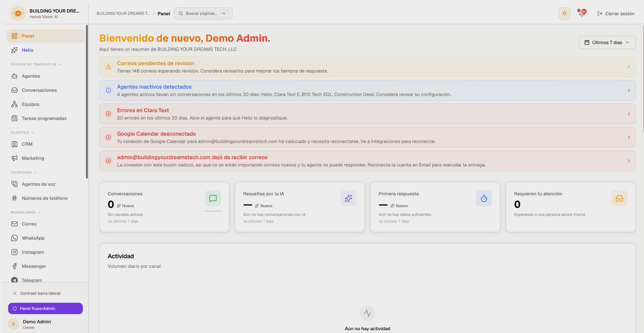Open notifications bell with 9+ badge
This screenshot has width=644, height=333.
point(582,13)
